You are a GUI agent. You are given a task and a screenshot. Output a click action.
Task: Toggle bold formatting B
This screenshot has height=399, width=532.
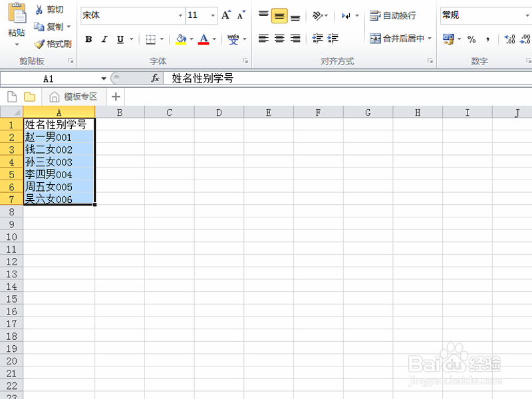[x=88, y=39]
